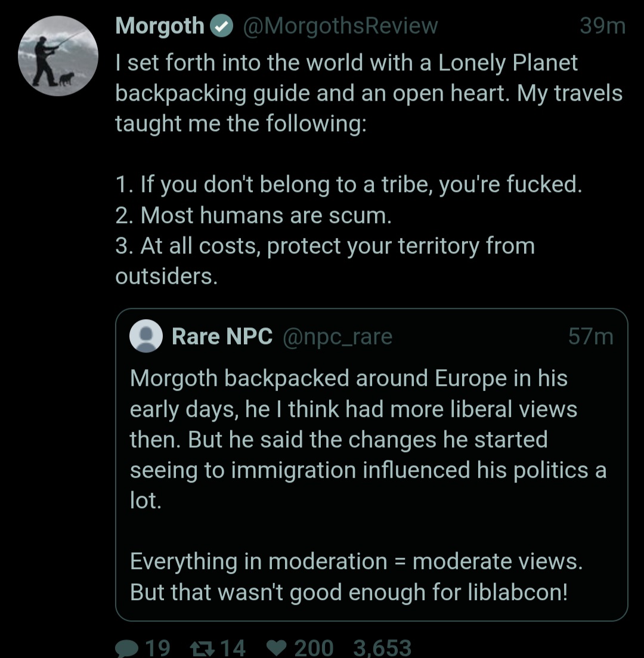Click the @MorgothsReview handle
Image resolution: width=644 pixels, height=658 pixels.
[x=339, y=26]
